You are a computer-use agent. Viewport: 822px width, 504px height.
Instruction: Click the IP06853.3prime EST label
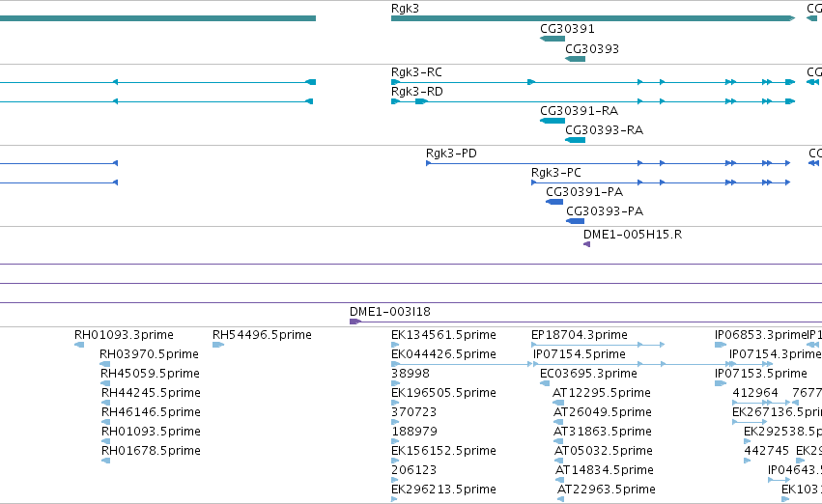[761, 334]
